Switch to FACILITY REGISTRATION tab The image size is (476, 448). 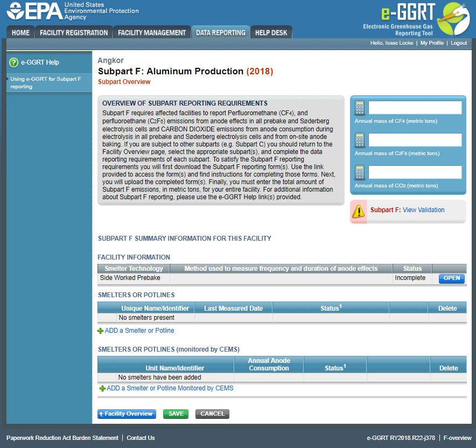[74, 32]
